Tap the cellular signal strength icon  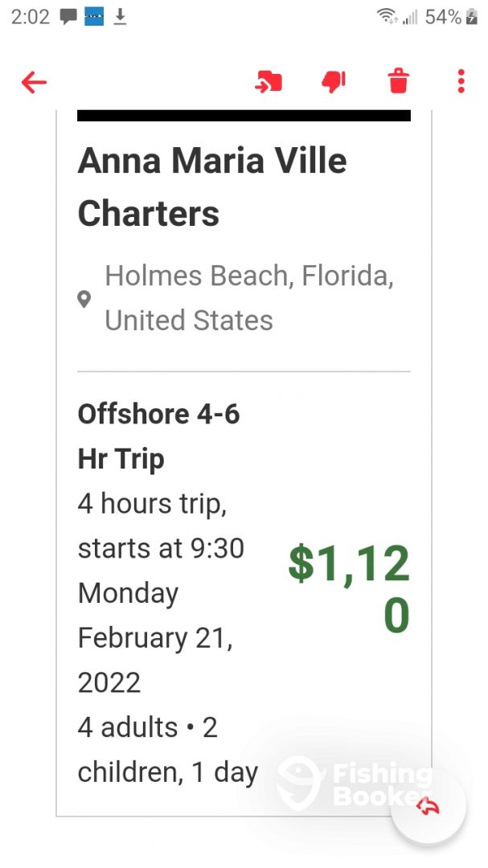410,17
